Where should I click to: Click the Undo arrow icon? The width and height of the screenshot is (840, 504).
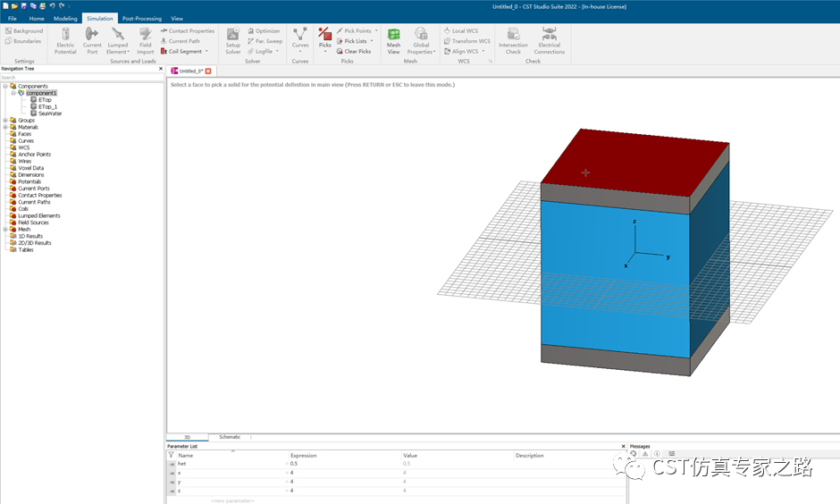click(x=52, y=6)
